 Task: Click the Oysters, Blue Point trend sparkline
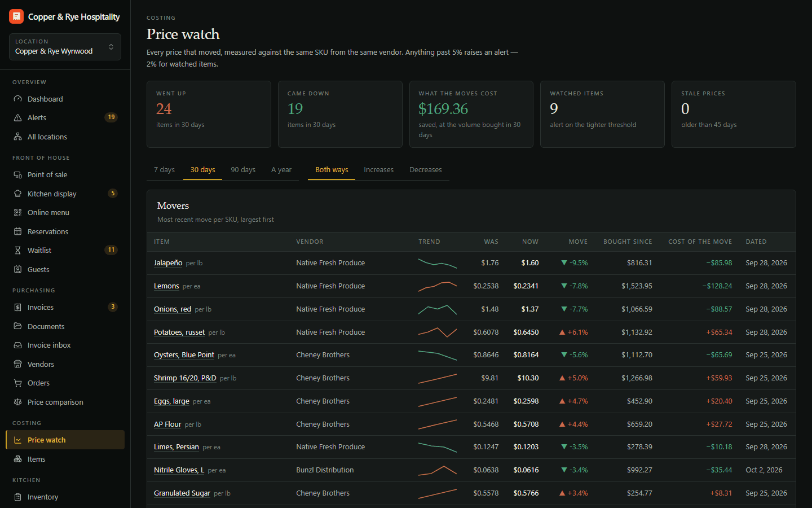438,355
